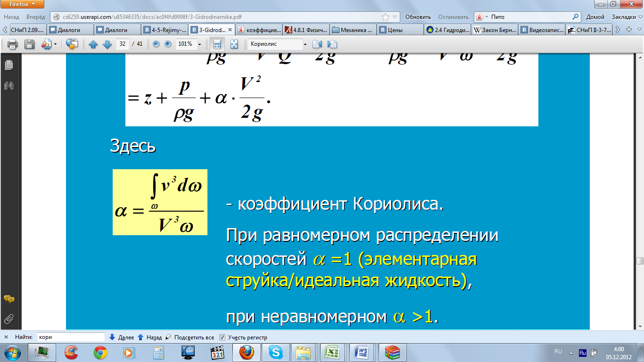Image resolution: width=644 pixels, height=362 pixels.
Task: Print the PDF using printer icon
Action: pyautogui.click(x=13, y=44)
